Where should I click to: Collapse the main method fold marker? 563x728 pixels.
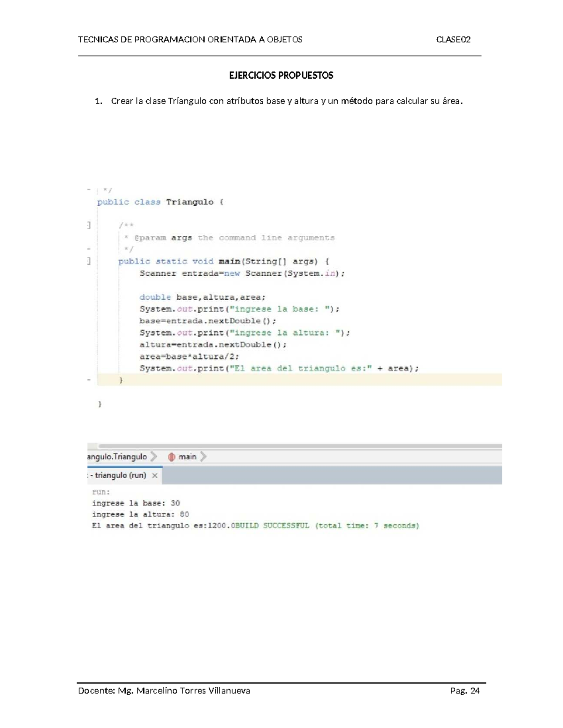coord(89,261)
